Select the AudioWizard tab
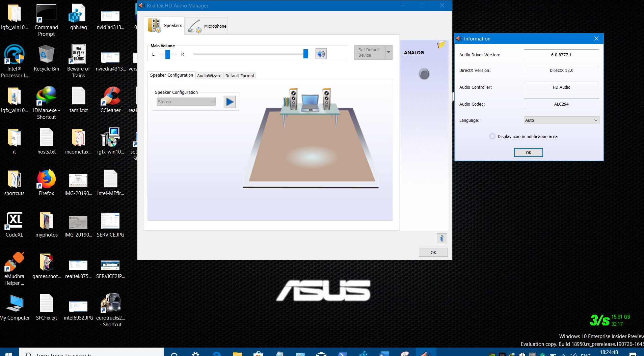 pyautogui.click(x=209, y=76)
